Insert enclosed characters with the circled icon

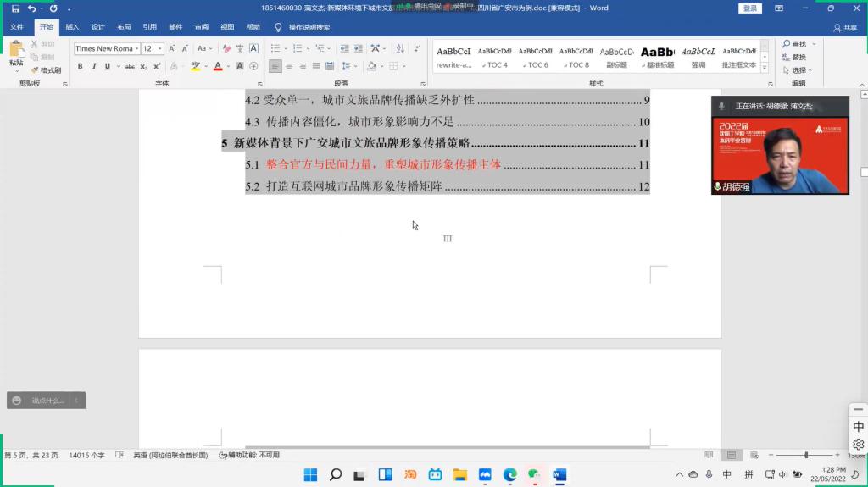253,66
